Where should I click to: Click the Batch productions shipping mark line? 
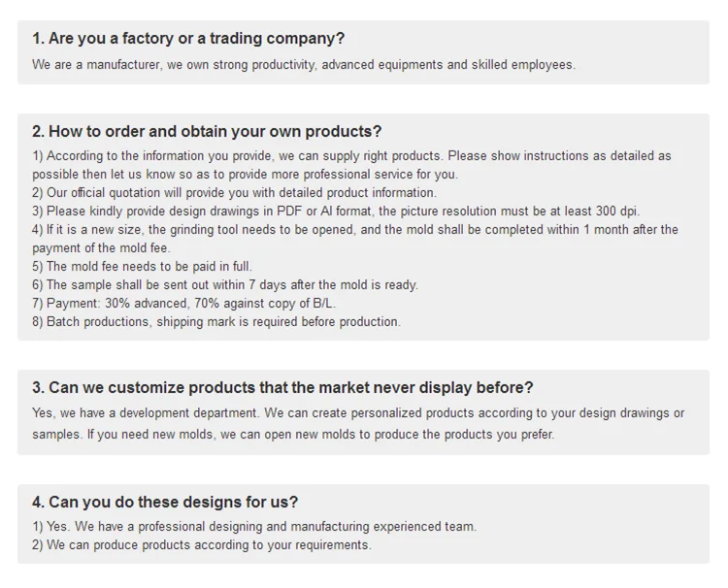(x=216, y=321)
